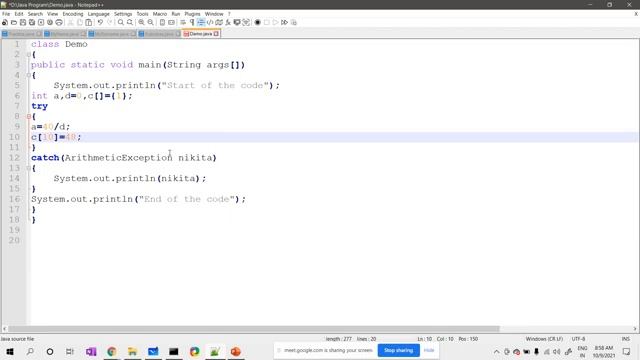Open the User Defined Language toolbar icon
The height and width of the screenshot is (360, 640).
tap(210, 22)
